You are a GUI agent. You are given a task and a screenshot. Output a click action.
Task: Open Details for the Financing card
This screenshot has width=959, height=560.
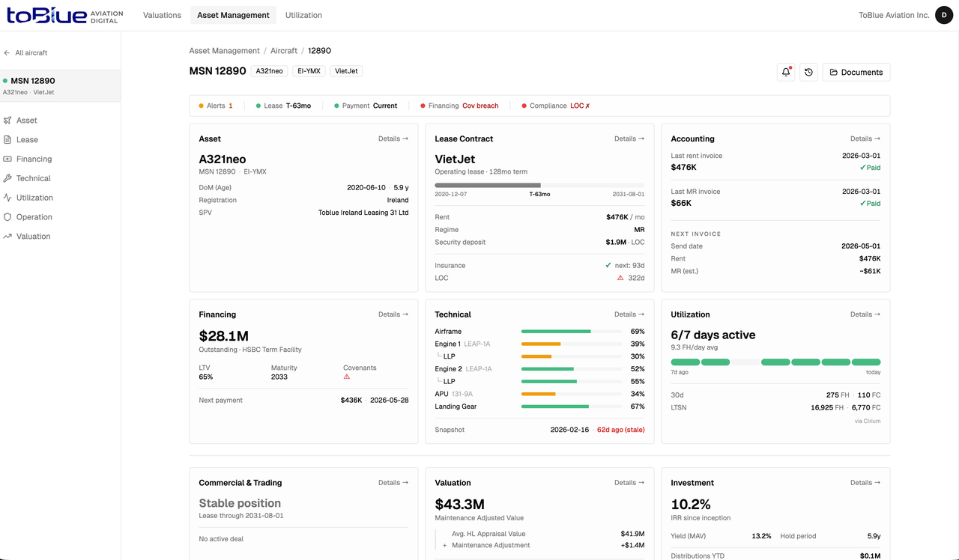(393, 314)
